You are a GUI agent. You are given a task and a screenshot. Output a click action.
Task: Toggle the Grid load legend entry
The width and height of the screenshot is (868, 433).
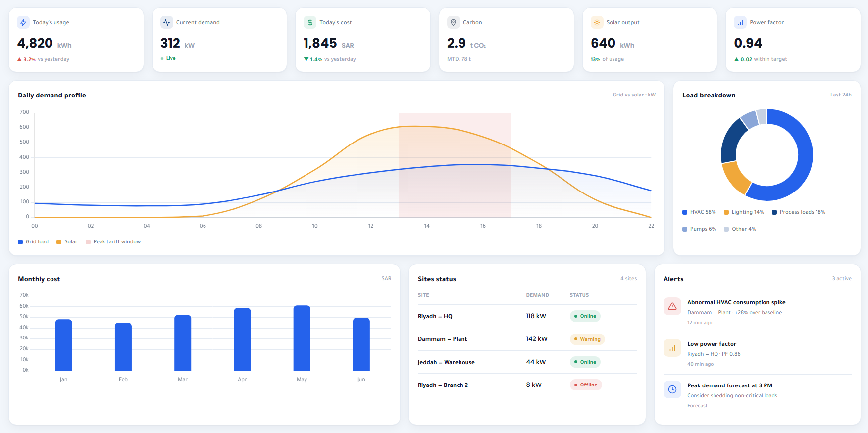(33, 242)
